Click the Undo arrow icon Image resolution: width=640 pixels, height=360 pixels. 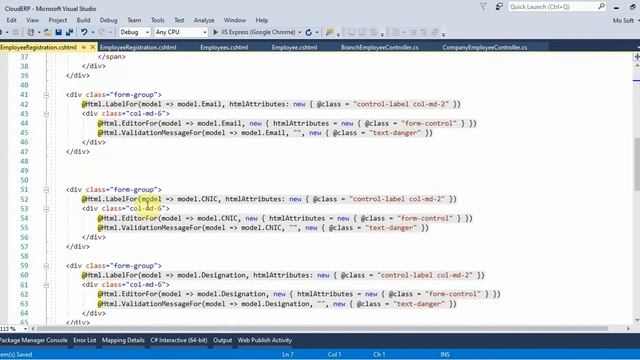click(x=84, y=32)
